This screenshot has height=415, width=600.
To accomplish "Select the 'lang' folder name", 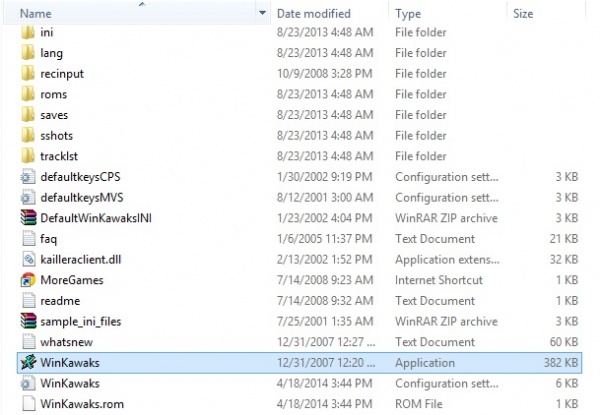I will [x=51, y=53].
